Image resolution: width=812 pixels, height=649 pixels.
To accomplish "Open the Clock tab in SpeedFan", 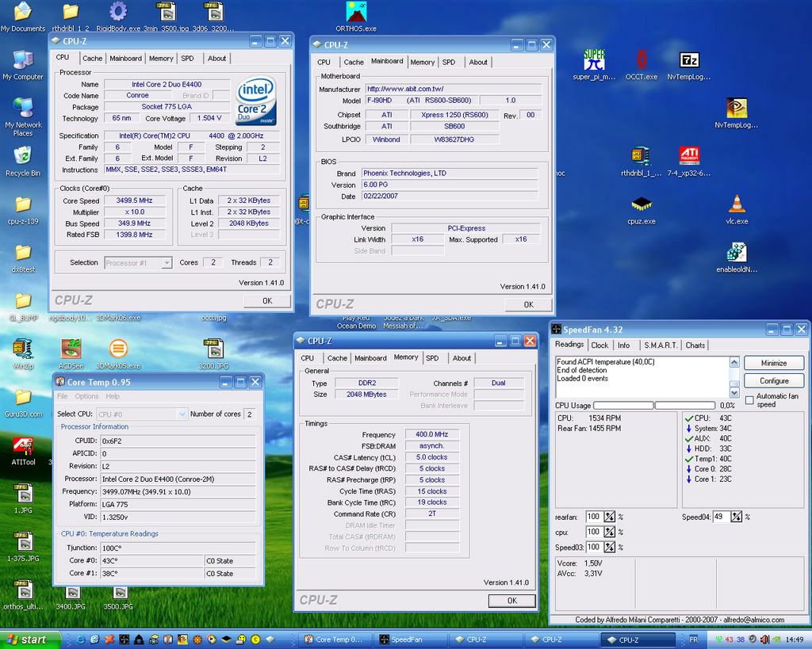I will click(x=599, y=345).
